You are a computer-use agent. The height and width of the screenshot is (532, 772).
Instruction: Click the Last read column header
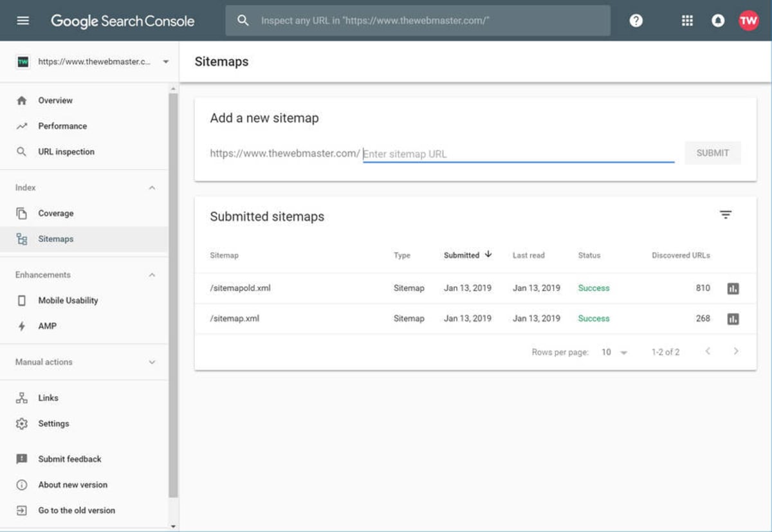(x=528, y=255)
